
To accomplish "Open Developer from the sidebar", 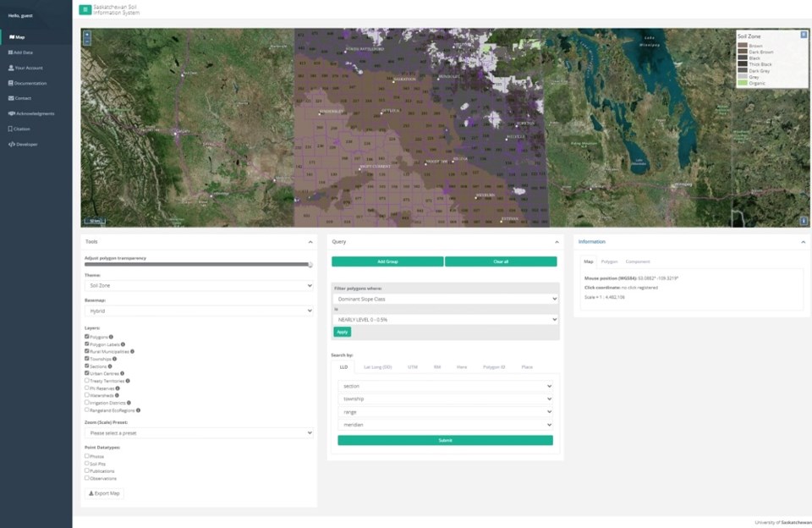I will [x=23, y=144].
